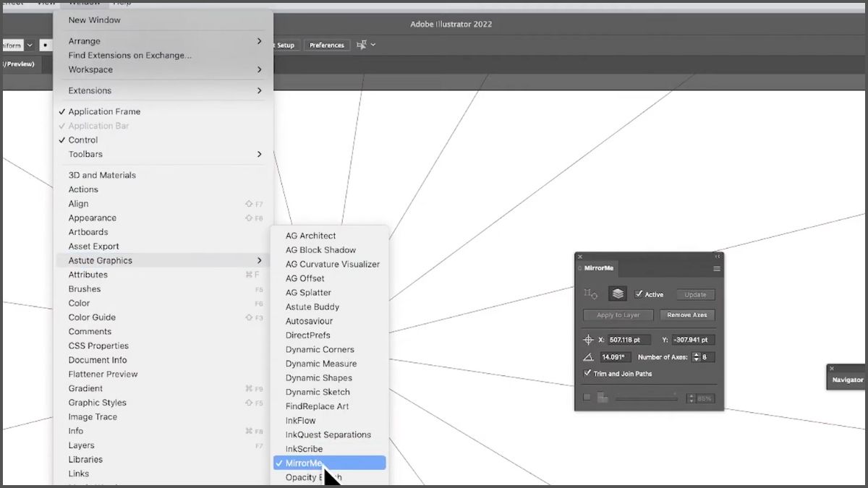Open the MirrorMe panel flyout menu

[x=717, y=269]
